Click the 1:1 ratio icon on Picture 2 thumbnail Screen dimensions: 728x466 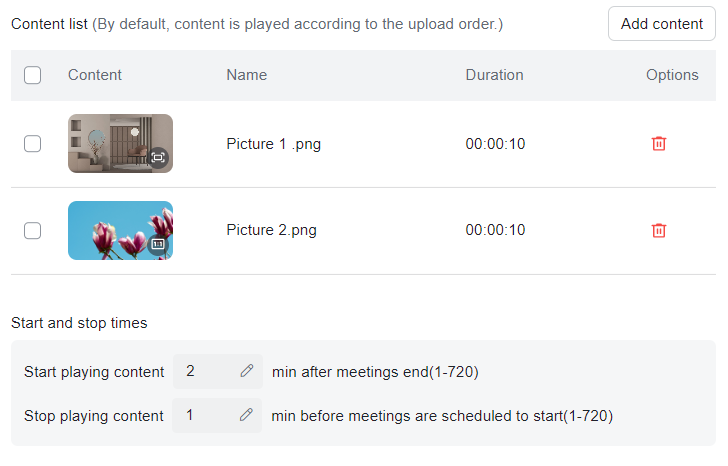158,244
